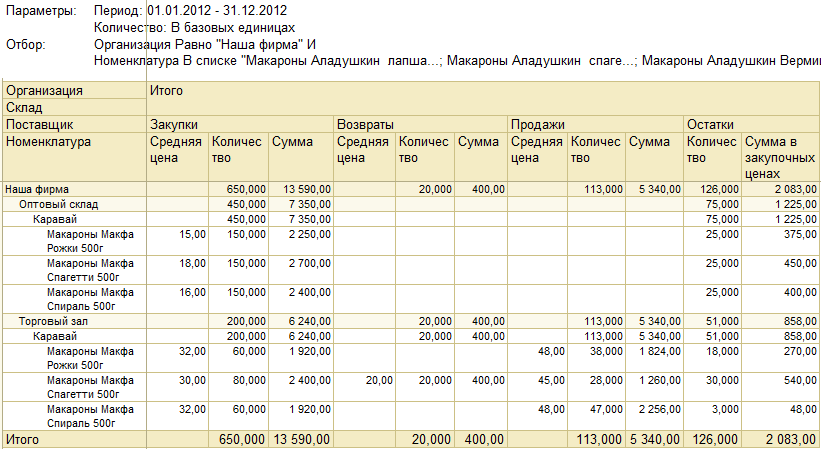Click the 'Продажи' column group header
Viewport: 821px width, 449px height.
595,125
